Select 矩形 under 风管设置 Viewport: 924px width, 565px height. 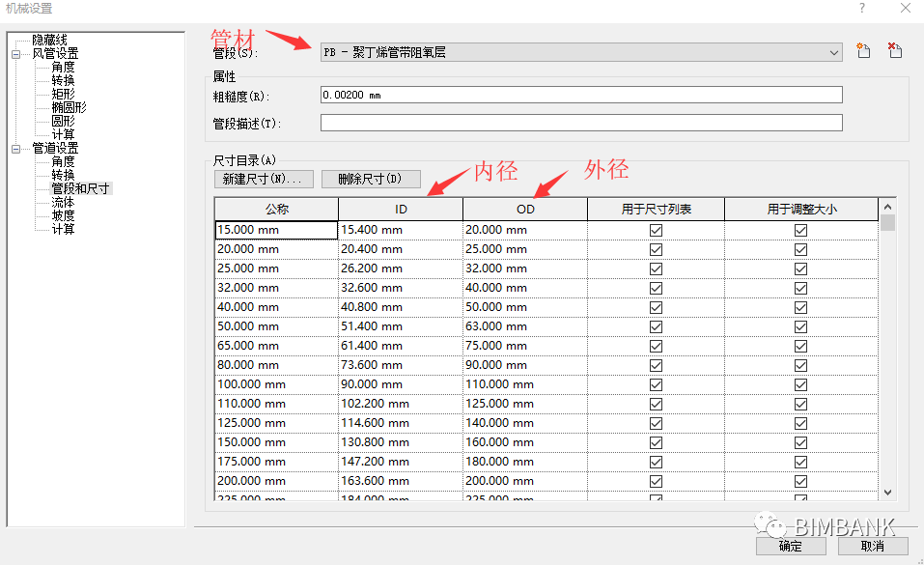(x=63, y=95)
